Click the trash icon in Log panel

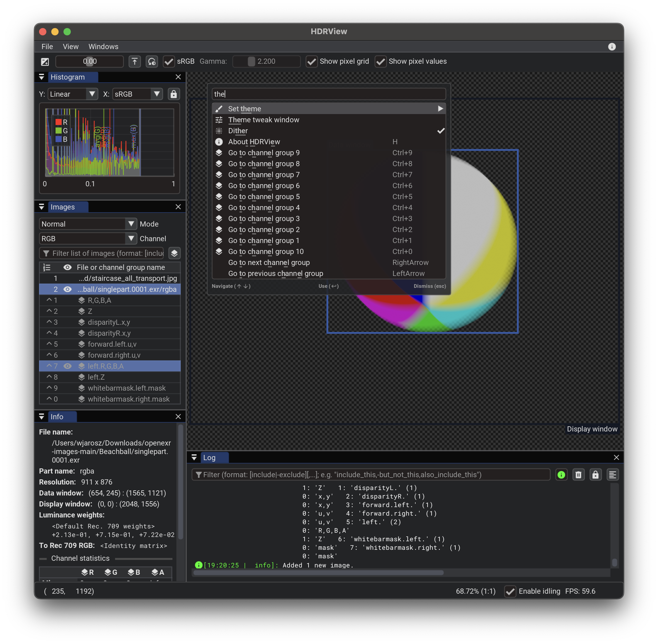pyautogui.click(x=578, y=475)
